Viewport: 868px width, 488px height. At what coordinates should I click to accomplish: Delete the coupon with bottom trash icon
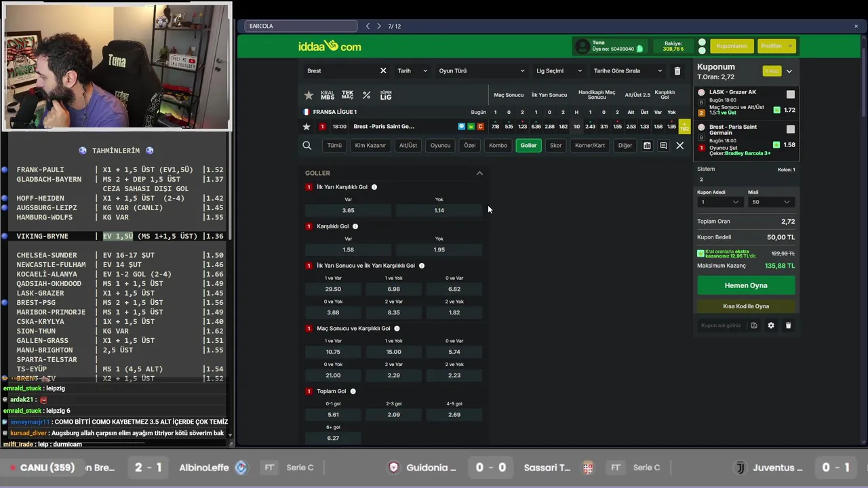pos(788,325)
